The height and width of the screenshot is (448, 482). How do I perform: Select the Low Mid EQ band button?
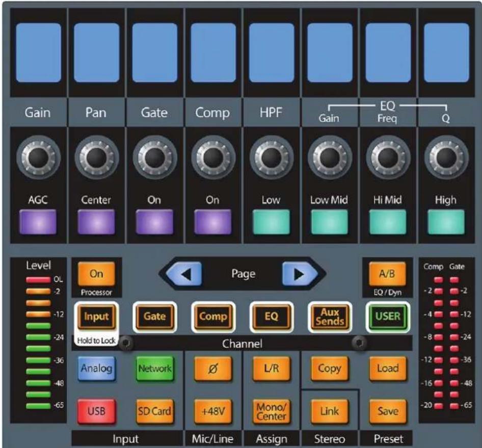[x=329, y=222]
